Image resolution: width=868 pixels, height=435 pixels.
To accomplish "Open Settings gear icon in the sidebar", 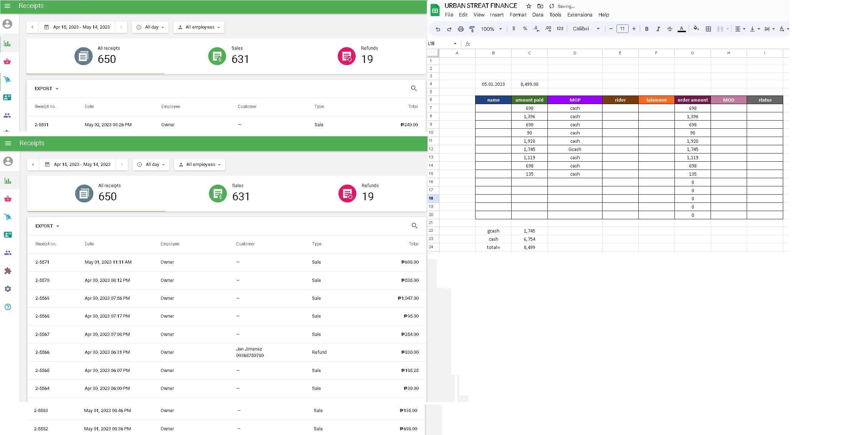I will tap(8, 289).
